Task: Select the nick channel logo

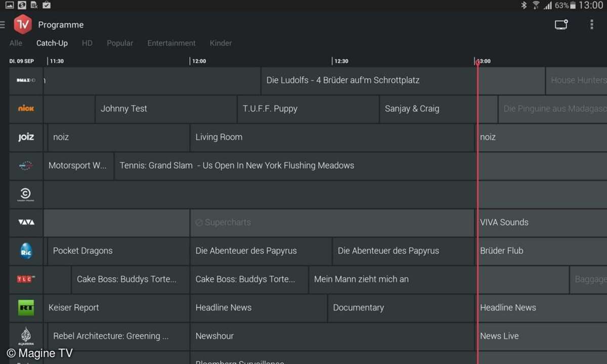Action: pyautogui.click(x=26, y=109)
